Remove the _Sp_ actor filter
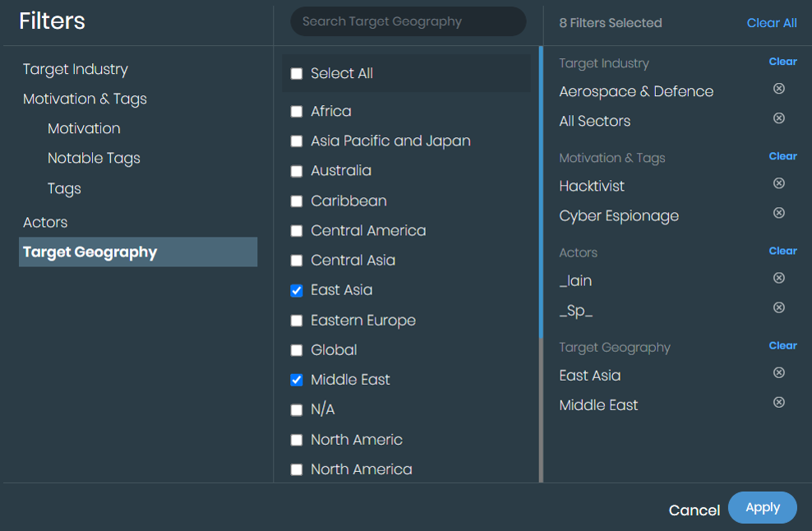Screen dimensions: 812x531 point(778,307)
